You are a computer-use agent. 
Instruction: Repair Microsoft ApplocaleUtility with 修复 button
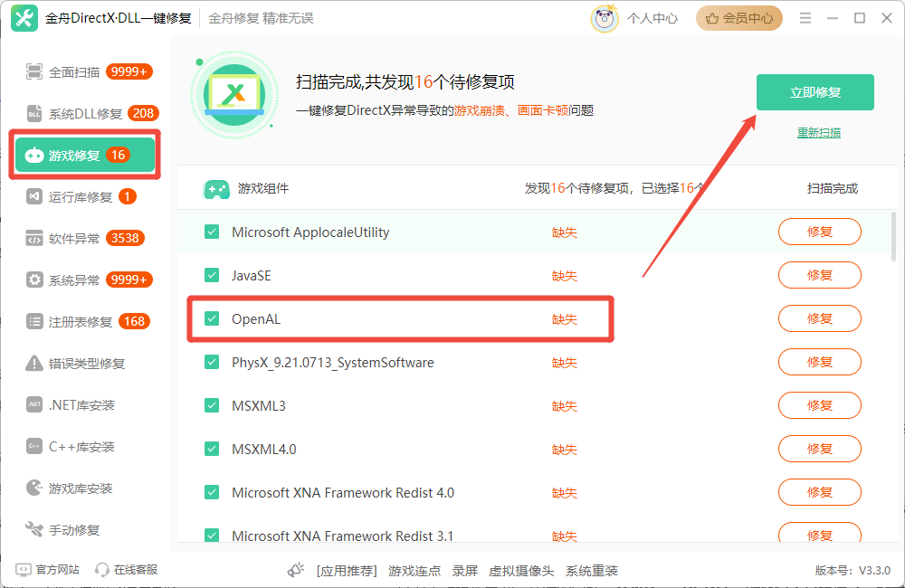[820, 232]
